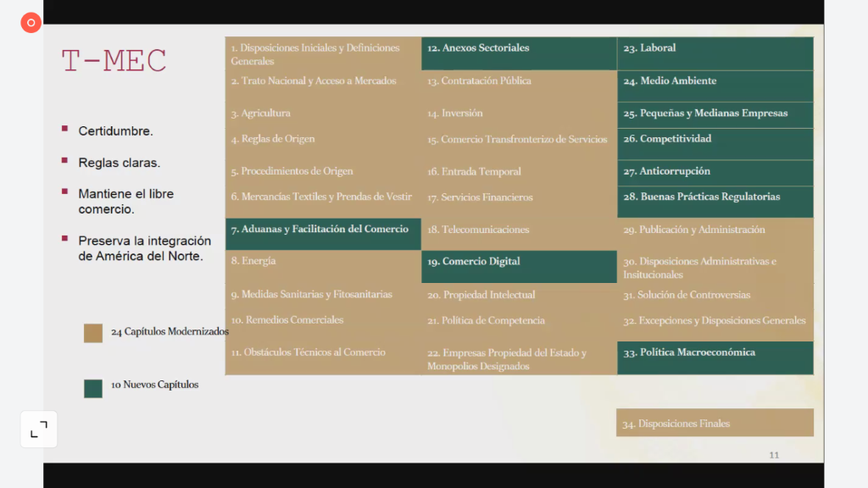Click '7. Aduanas y Facilitación del Comercio'
The image size is (868, 488).
click(323, 234)
